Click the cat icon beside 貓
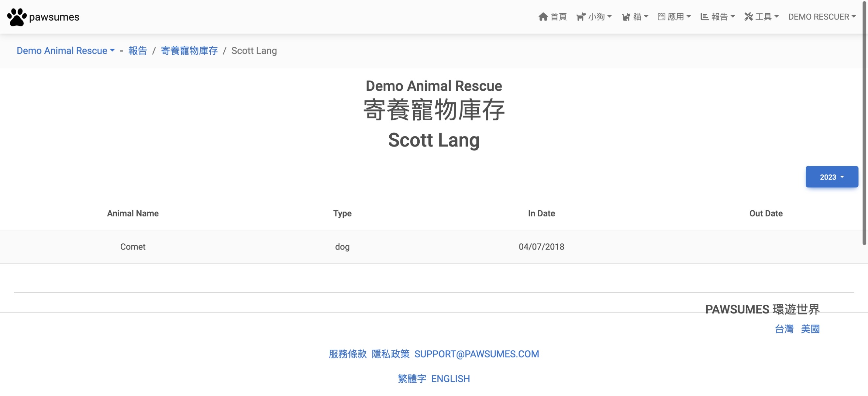 pyautogui.click(x=626, y=17)
